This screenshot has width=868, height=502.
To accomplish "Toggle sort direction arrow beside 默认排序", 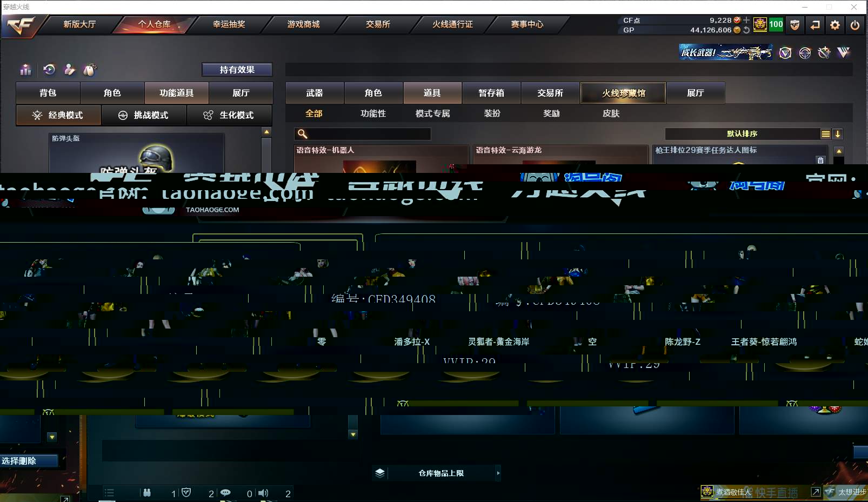I will (x=838, y=134).
